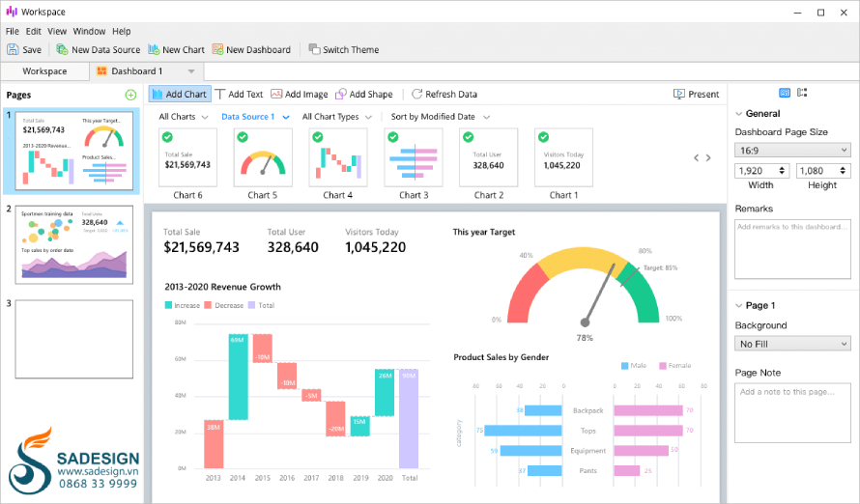Viewport: 860px width, 504px height.
Task: Click 'Product Sales by Gender' chart title
Action: (501, 357)
